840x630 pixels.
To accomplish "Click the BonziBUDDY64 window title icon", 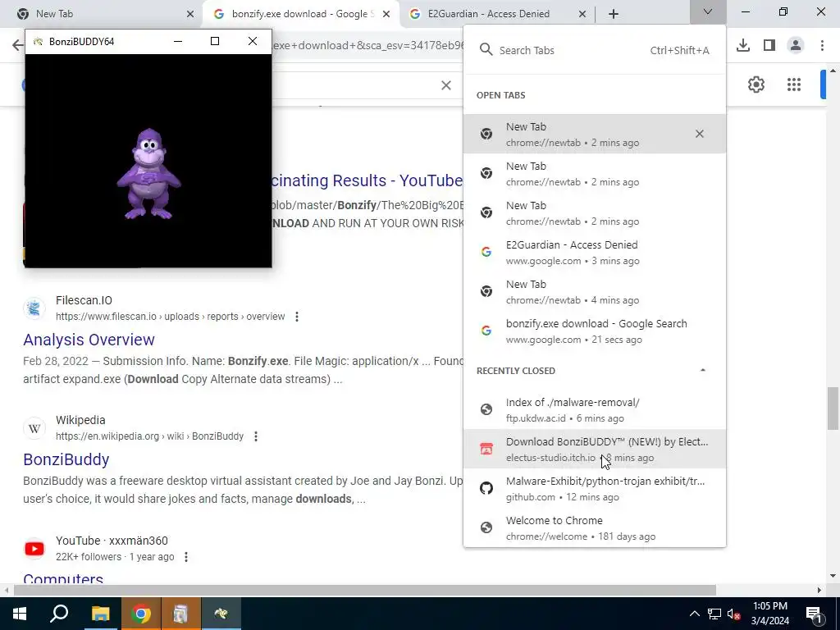I will click(x=38, y=41).
